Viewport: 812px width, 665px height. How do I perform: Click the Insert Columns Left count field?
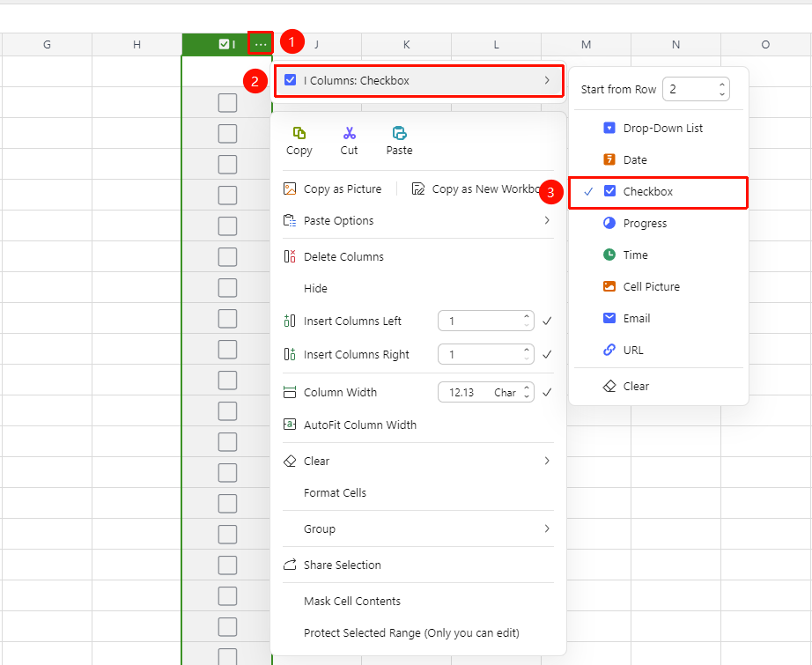486,321
